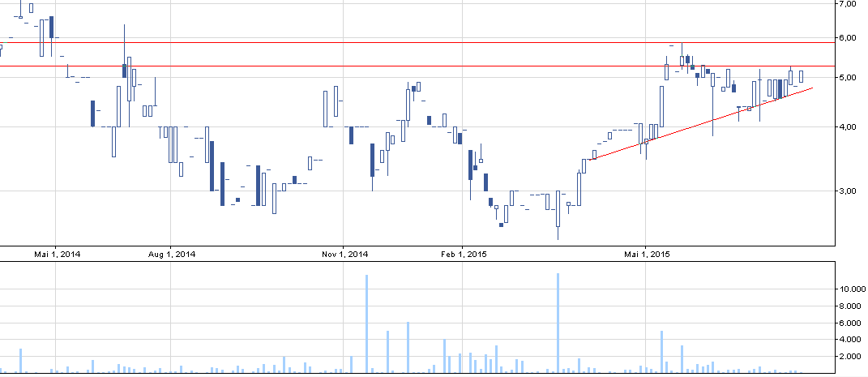Click the tall volume spike in November 2014
This screenshot has height=377, width=868.
pos(366,324)
